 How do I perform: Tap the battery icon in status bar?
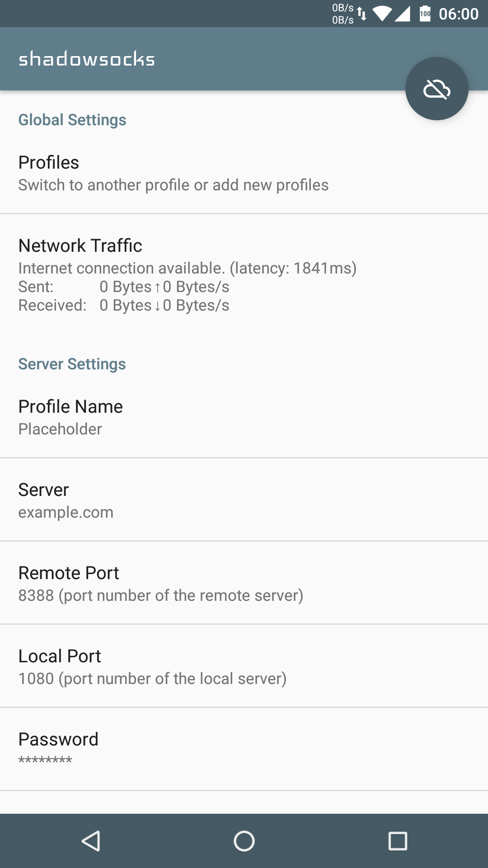(425, 14)
